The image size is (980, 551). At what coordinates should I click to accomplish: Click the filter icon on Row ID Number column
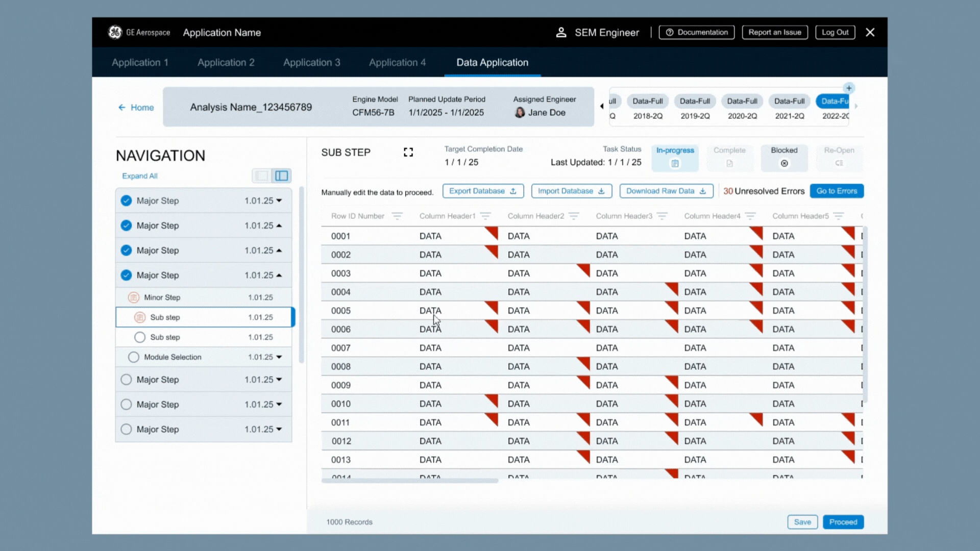[x=397, y=216]
